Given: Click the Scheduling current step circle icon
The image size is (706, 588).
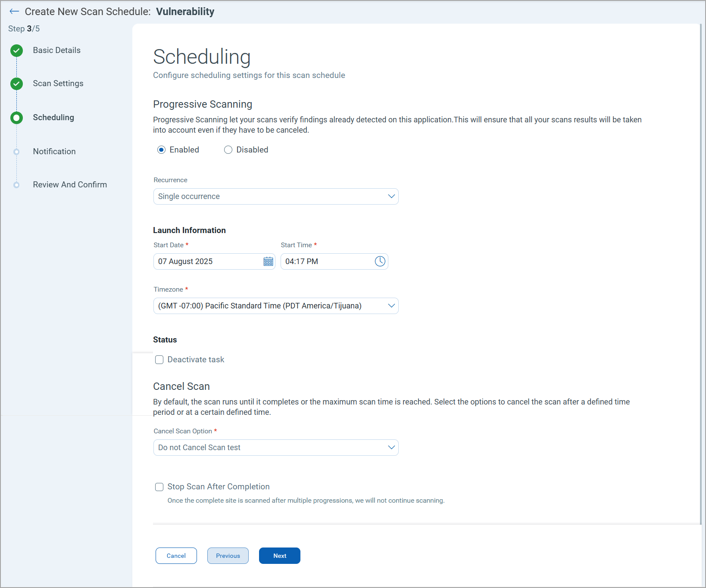Looking at the screenshot, I should point(17,118).
